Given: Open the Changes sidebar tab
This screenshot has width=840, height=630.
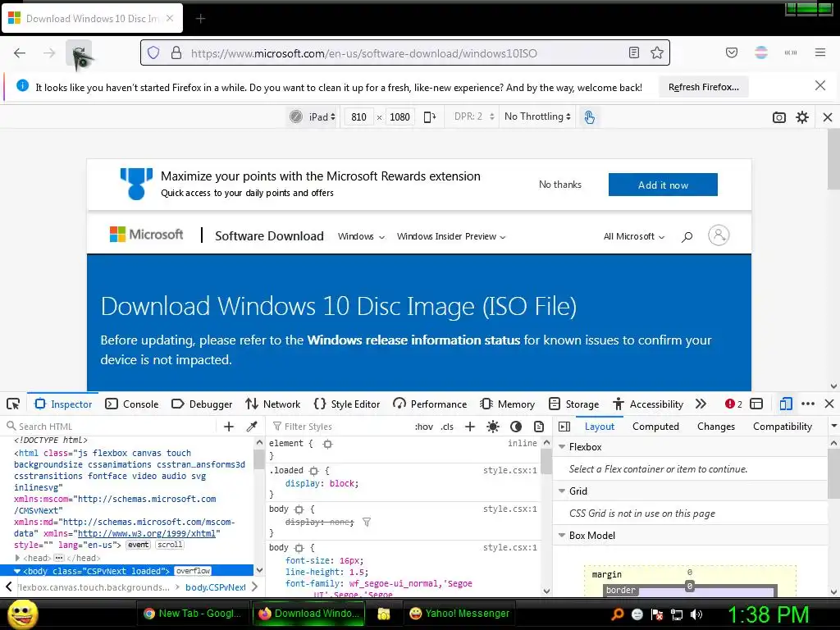Looking at the screenshot, I should (x=715, y=427).
